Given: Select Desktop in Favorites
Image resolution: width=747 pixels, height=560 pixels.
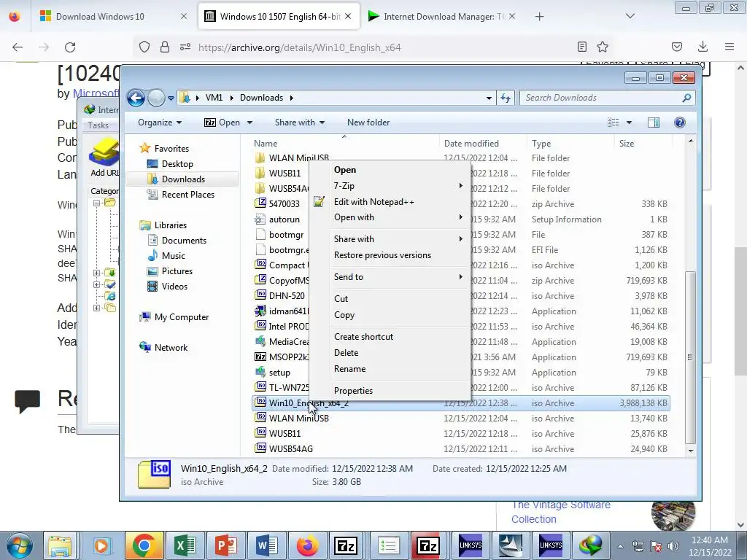Looking at the screenshot, I should coord(177,164).
